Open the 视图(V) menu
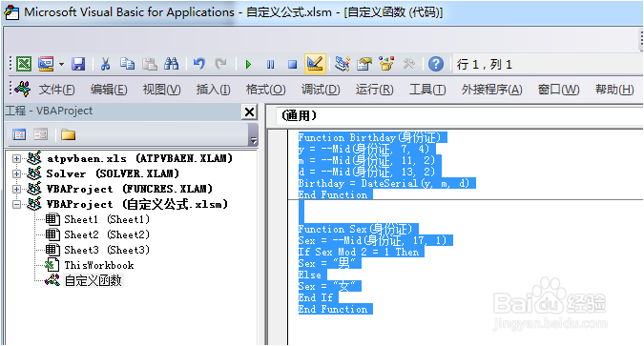644x346 pixels. click(161, 89)
